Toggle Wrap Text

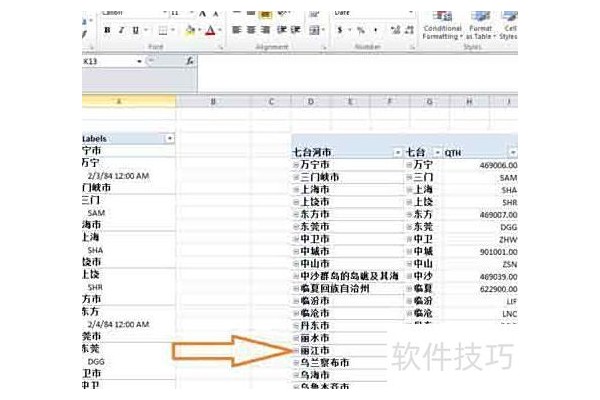pos(314,14)
